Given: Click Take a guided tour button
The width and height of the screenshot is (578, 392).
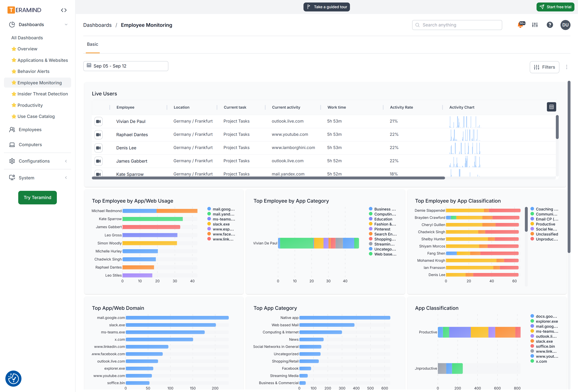Looking at the screenshot, I should [326, 7].
